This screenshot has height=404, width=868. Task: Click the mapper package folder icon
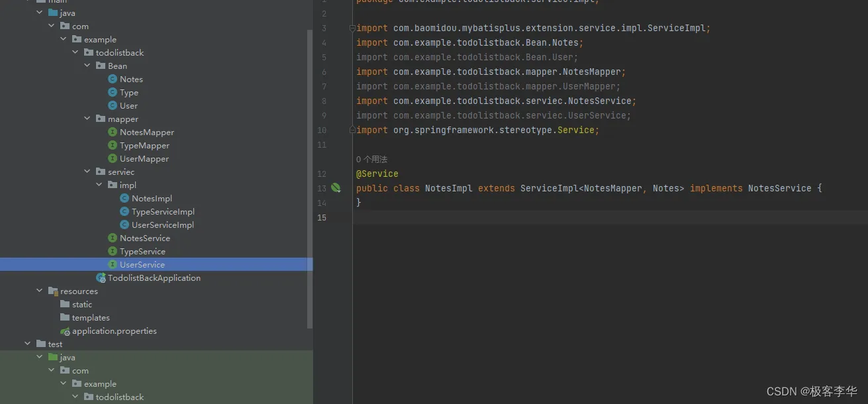[x=101, y=119]
